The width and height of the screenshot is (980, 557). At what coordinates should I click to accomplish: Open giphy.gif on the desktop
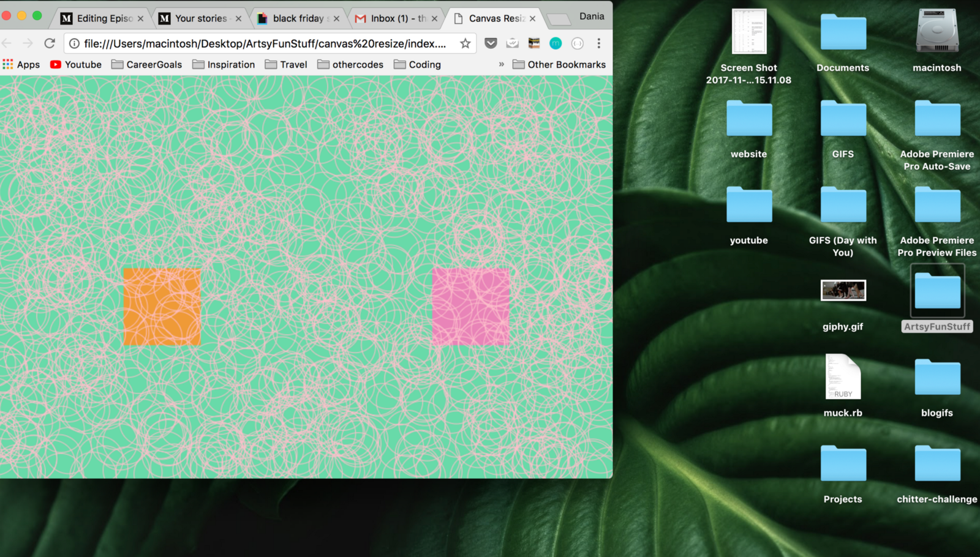click(x=843, y=291)
